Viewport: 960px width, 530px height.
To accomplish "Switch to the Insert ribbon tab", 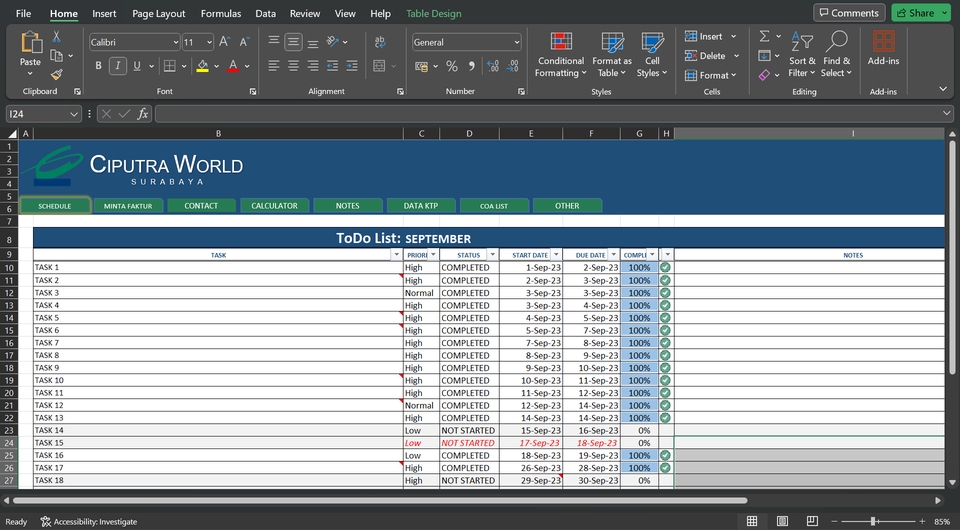I will 104,13.
